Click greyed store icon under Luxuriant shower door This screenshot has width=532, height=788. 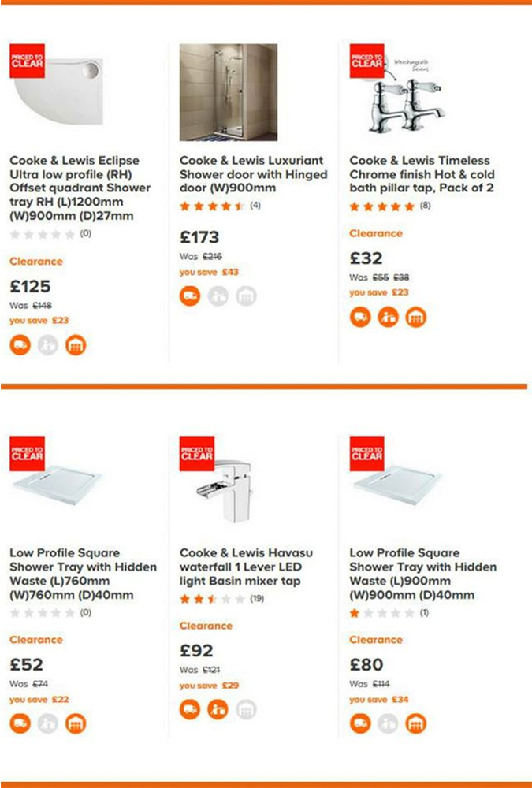(246, 296)
